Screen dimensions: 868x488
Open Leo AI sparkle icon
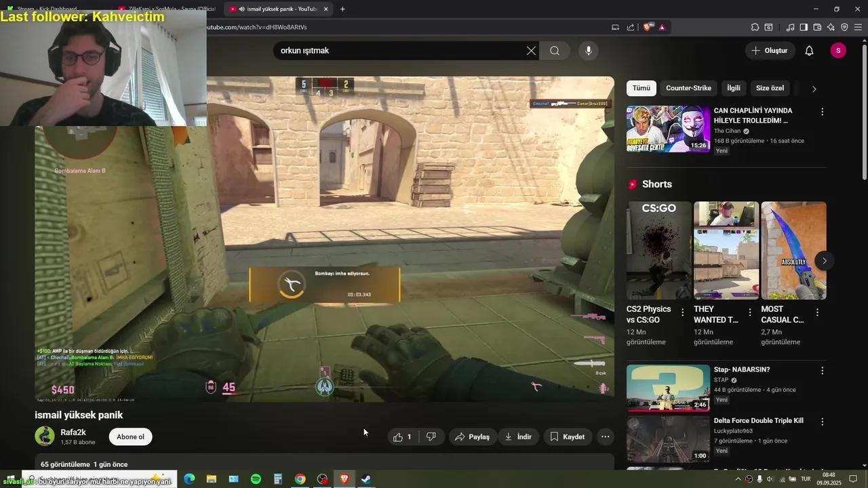(x=831, y=27)
